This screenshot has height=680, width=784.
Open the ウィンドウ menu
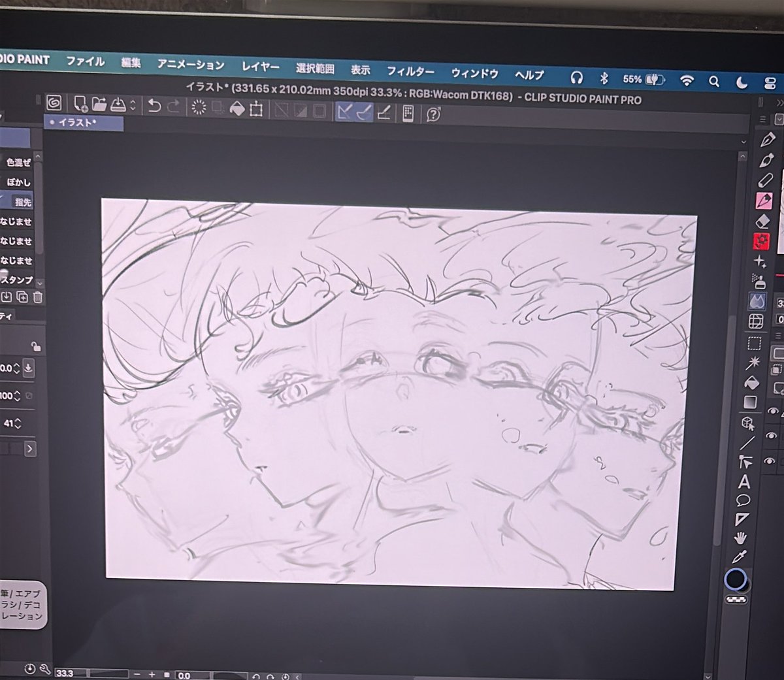(x=474, y=73)
